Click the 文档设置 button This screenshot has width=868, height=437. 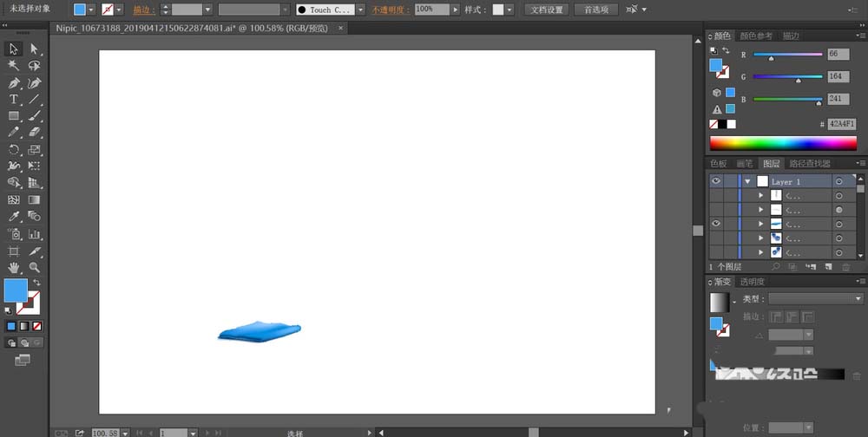[546, 10]
